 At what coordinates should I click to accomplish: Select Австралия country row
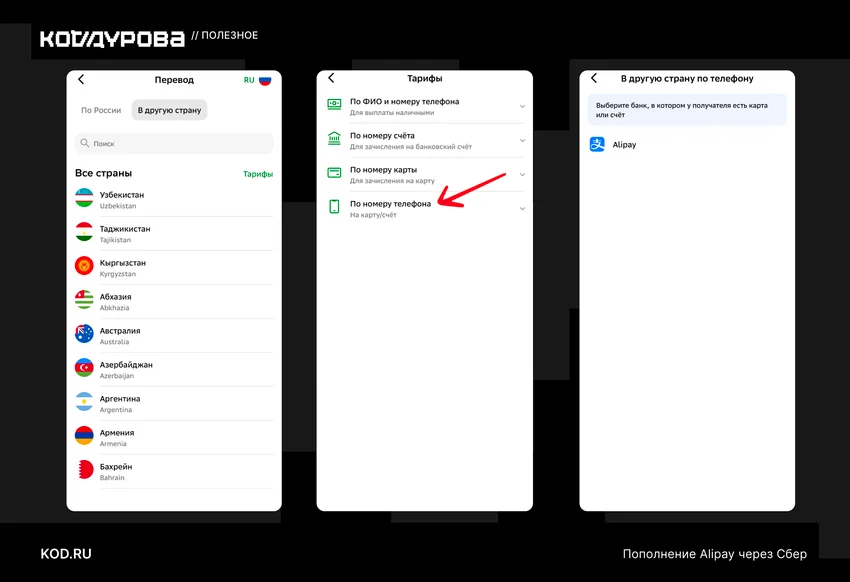(x=174, y=336)
